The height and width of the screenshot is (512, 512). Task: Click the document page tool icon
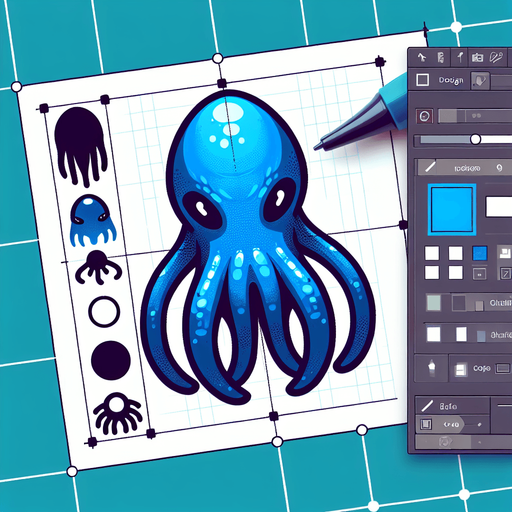click(x=441, y=58)
